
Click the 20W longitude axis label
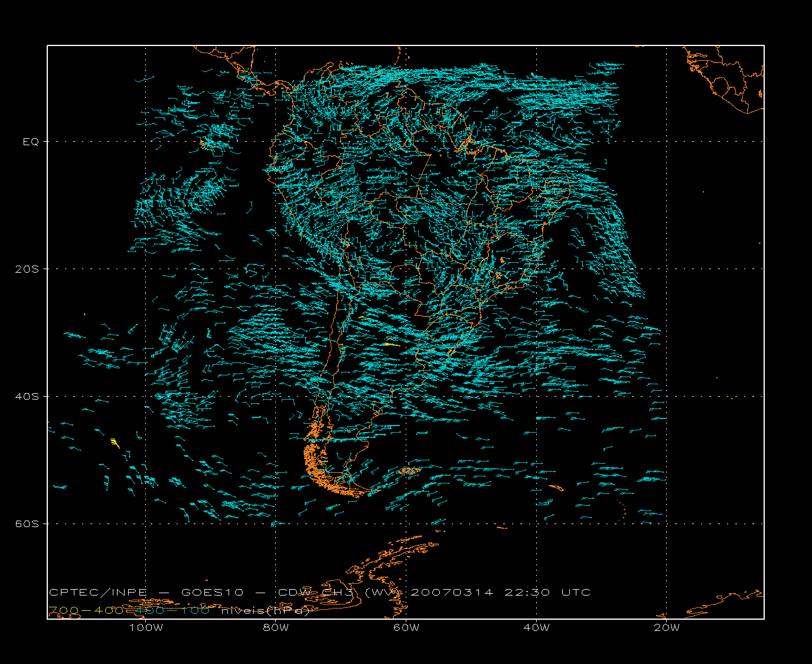tap(667, 627)
